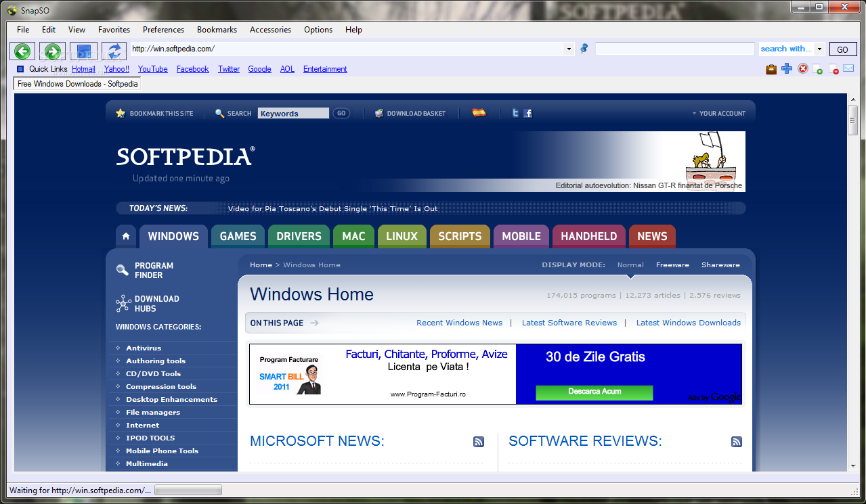
Task: Open the Help menu
Action: coord(353,30)
